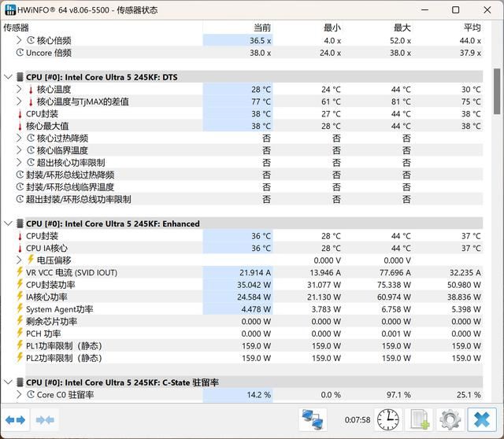Click the chip icon beside the DTS group
The width and height of the screenshot is (504, 439).
(x=20, y=77)
